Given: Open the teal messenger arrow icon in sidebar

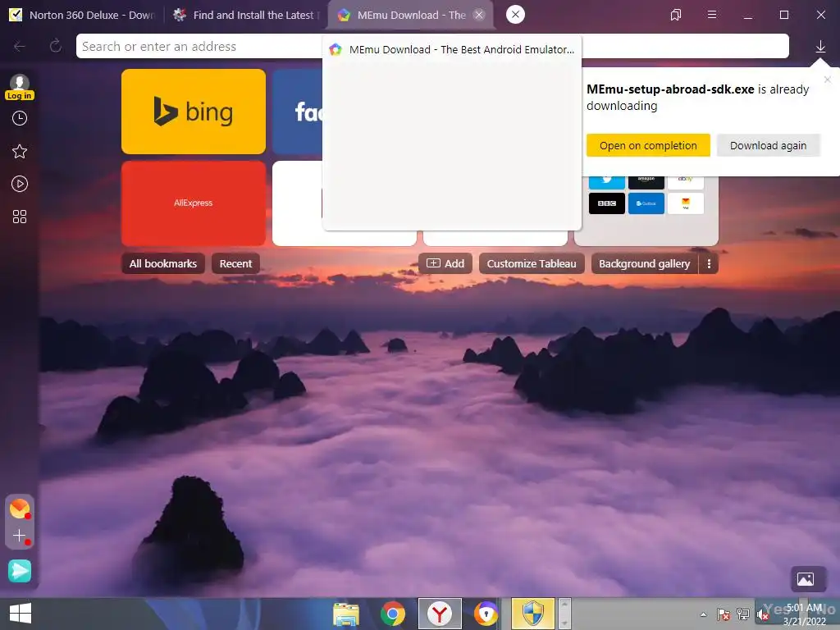Looking at the screenshot, I should (x=20, y=571).
